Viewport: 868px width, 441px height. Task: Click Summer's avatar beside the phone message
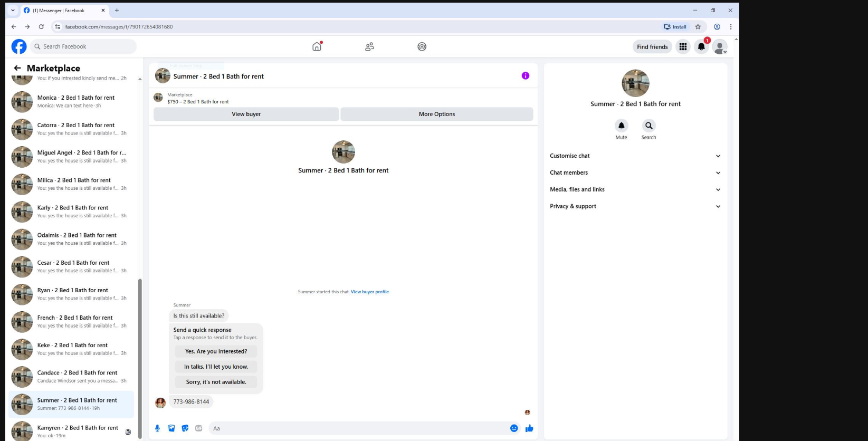pyautogui.click(x=160, y=403)
